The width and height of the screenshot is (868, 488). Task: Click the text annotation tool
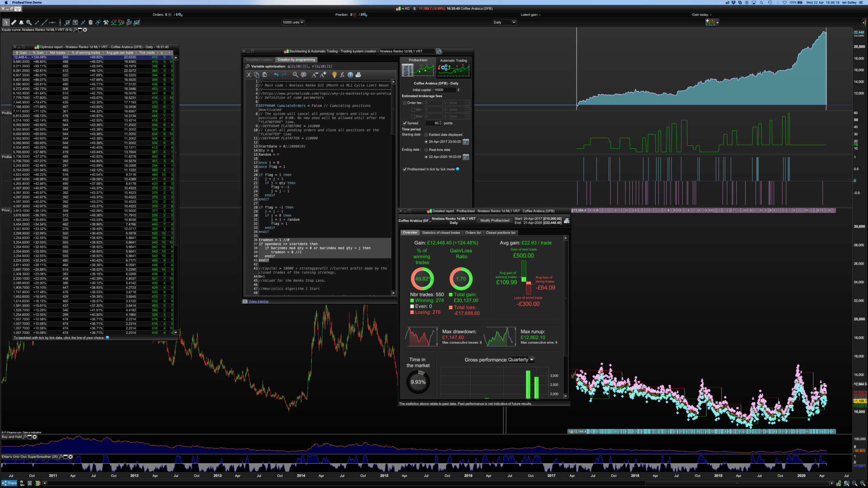(x=75, y=22)
